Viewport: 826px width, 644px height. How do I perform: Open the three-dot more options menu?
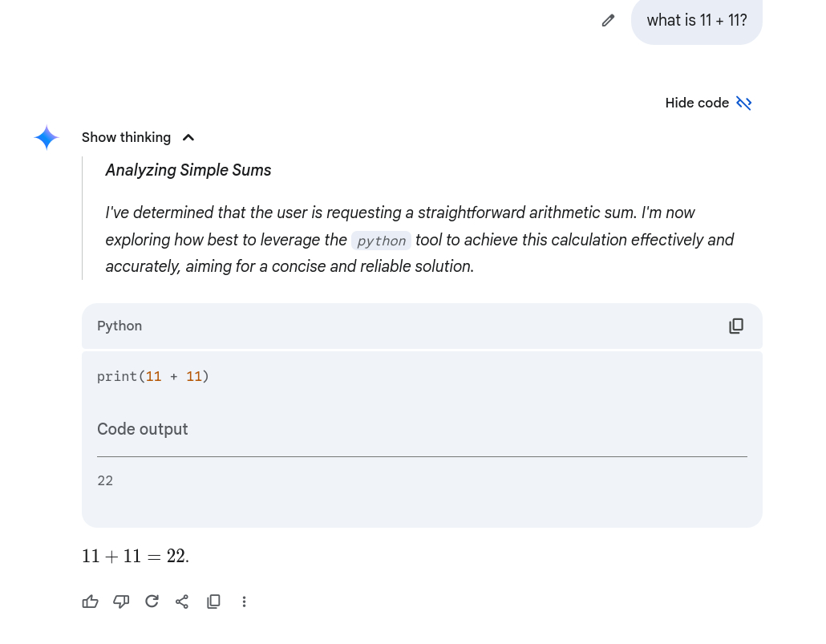[244, 601]
